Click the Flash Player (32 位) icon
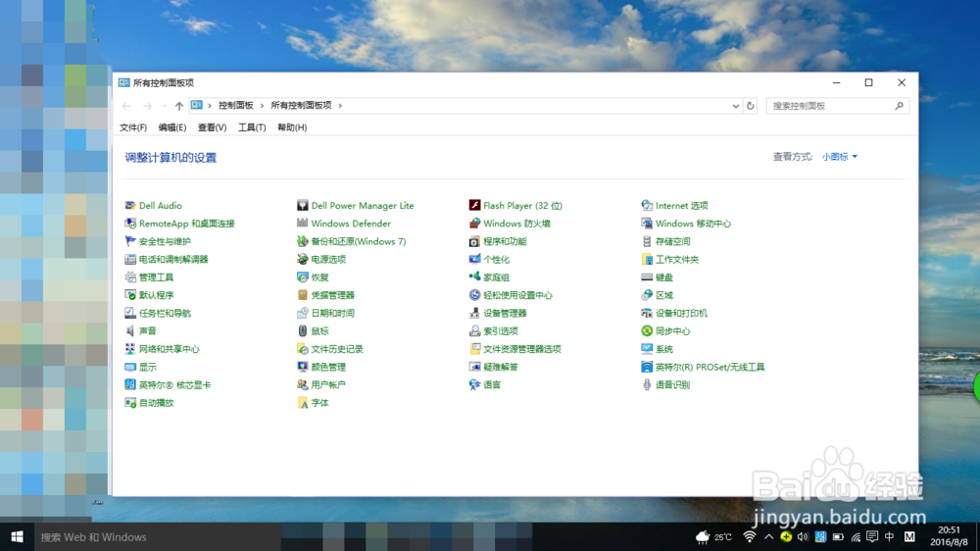This screenshot has height=551, width=980. (474, 205)
